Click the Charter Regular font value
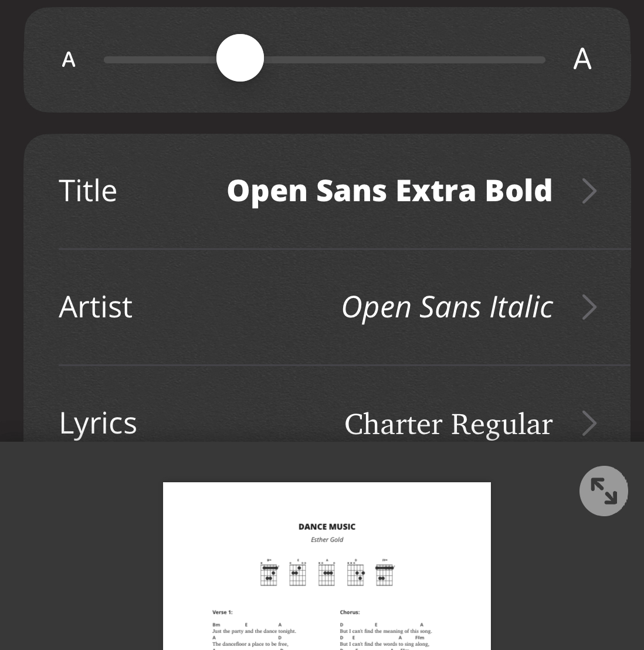This screenshot has width=644, height=650. pyautogui.click(x=449, y=424)
